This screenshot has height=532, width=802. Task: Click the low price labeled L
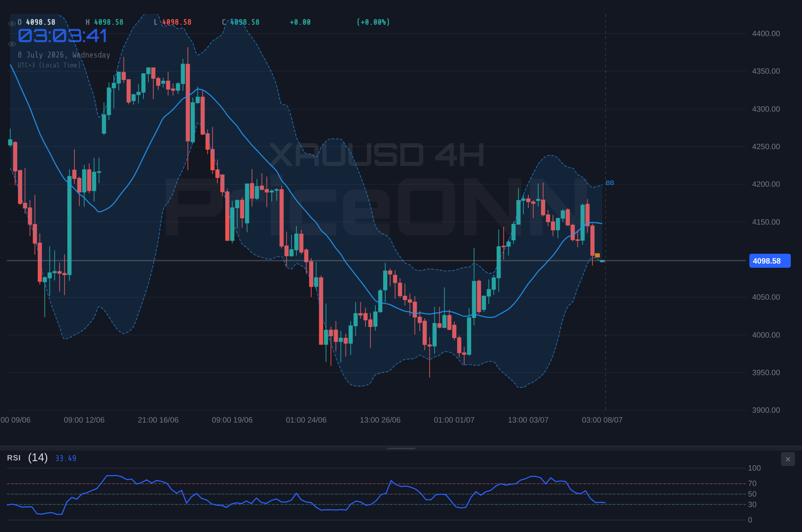(173, 22)
